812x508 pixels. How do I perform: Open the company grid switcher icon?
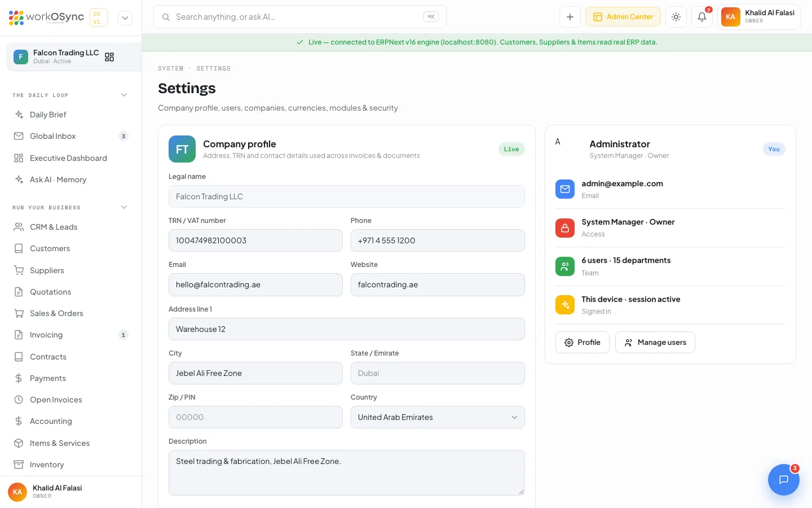(109, 57)
